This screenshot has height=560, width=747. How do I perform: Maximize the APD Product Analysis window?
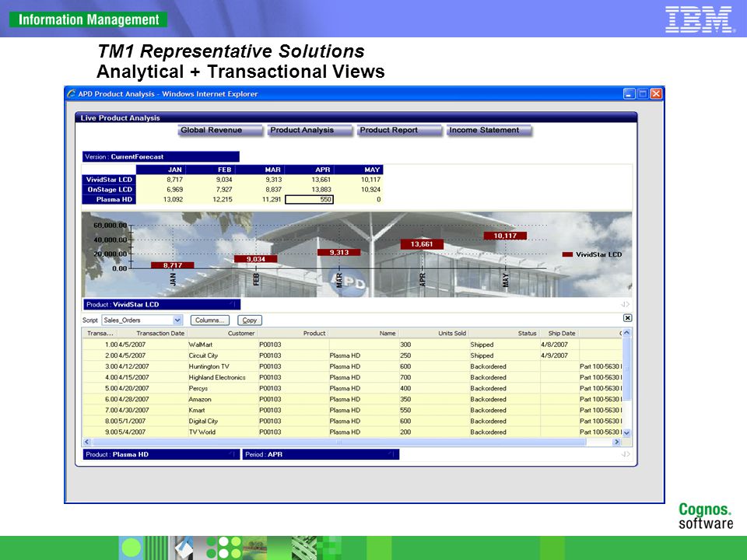pos(643,94)
